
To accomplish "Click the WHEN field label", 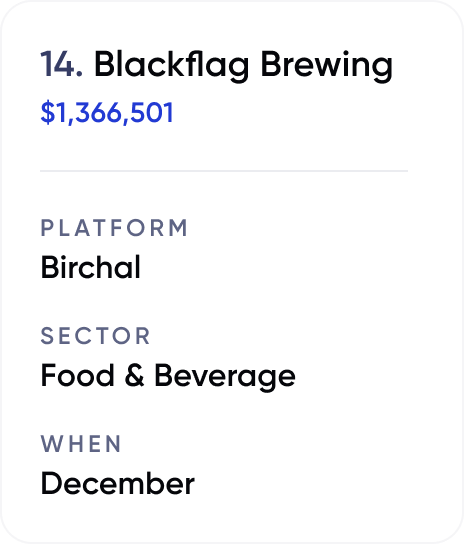I will coord(81,444).
